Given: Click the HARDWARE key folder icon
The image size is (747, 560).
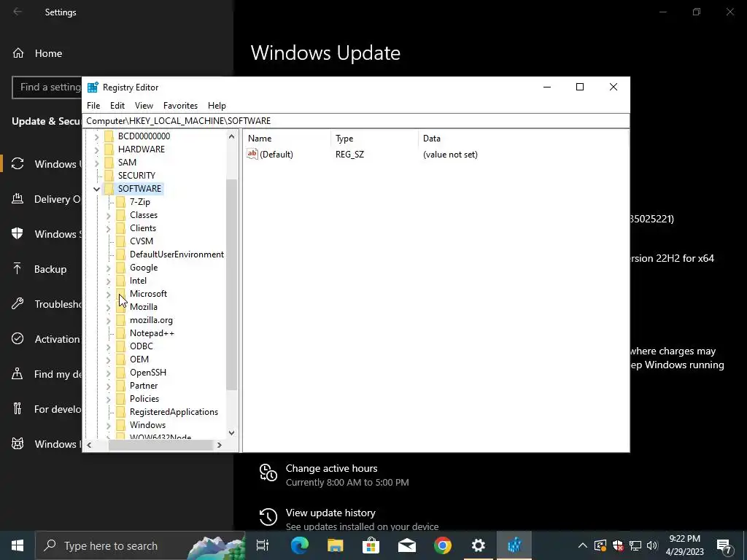Looking at the screenshot, I should point(109,149).
